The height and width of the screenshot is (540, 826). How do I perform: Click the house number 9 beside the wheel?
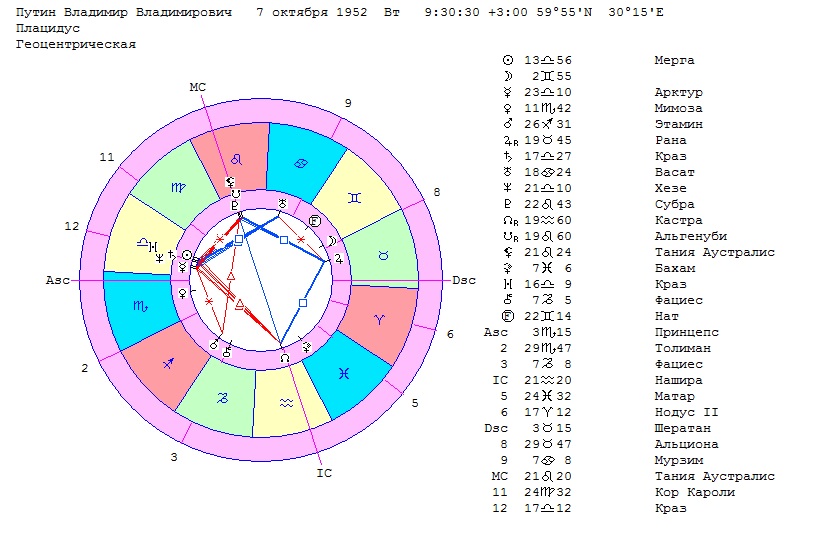[x=347, y=103]
